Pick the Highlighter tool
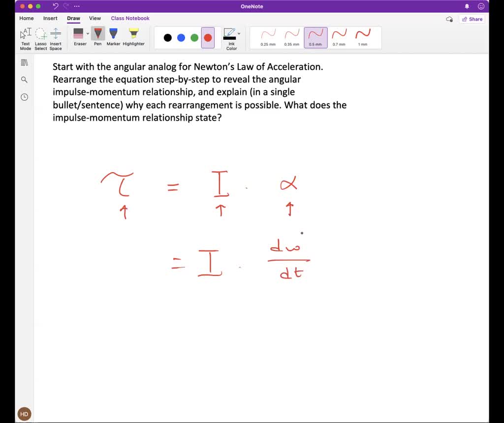Viewport: 504px width, 423px height. [x=133, y=35]
